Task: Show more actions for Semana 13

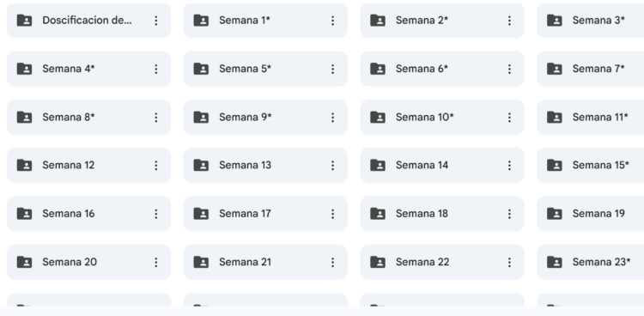Action: click(x=332, y=165)
